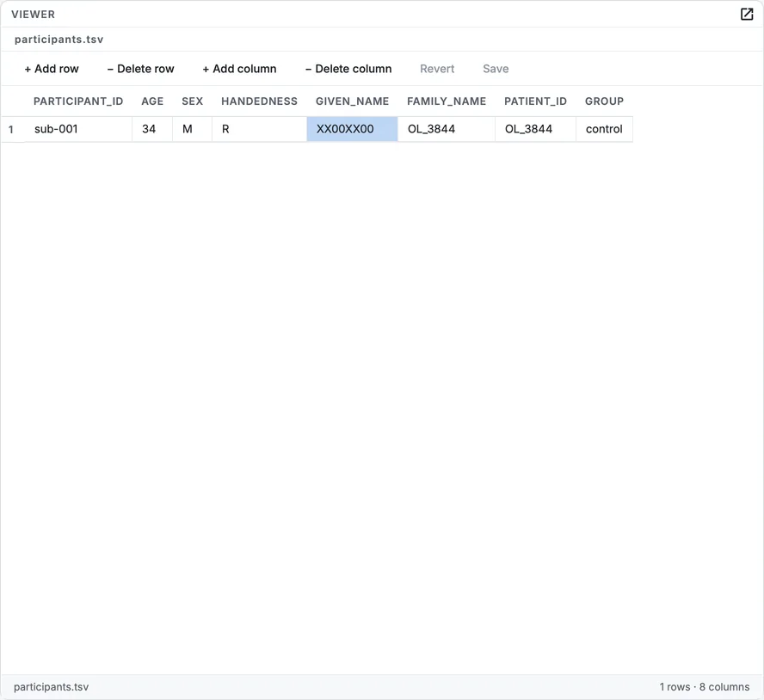Click the Revert button
The height and width of the screenshot is (700, 764).
[437, 69]
